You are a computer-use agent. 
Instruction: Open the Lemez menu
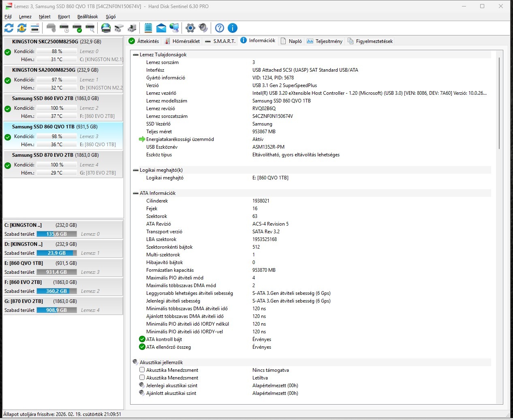(x=25, y=17)
